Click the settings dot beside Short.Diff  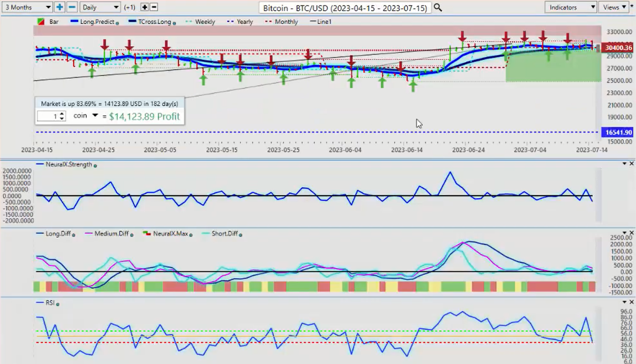click(x=240, y=234)
